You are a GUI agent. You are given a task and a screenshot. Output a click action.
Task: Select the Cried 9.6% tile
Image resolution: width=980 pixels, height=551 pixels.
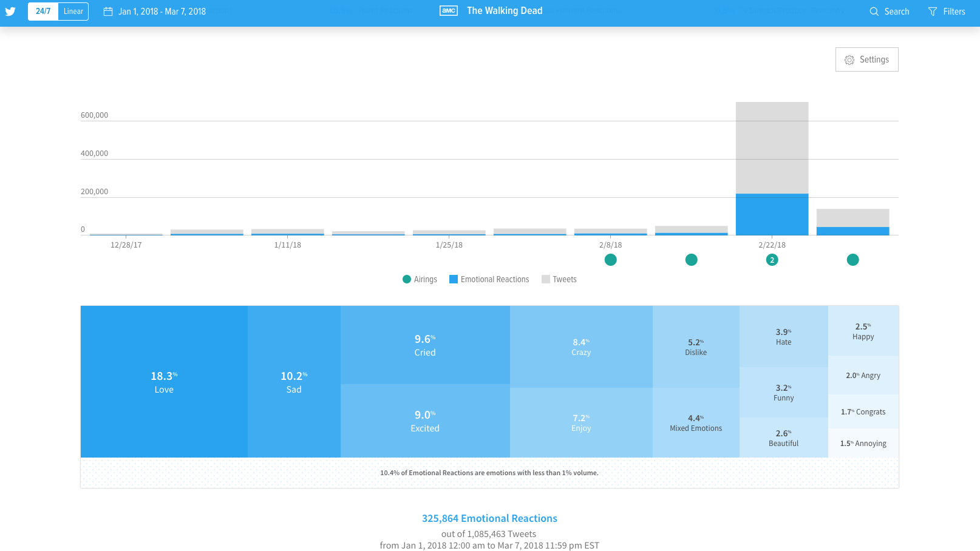pos(425,345)
